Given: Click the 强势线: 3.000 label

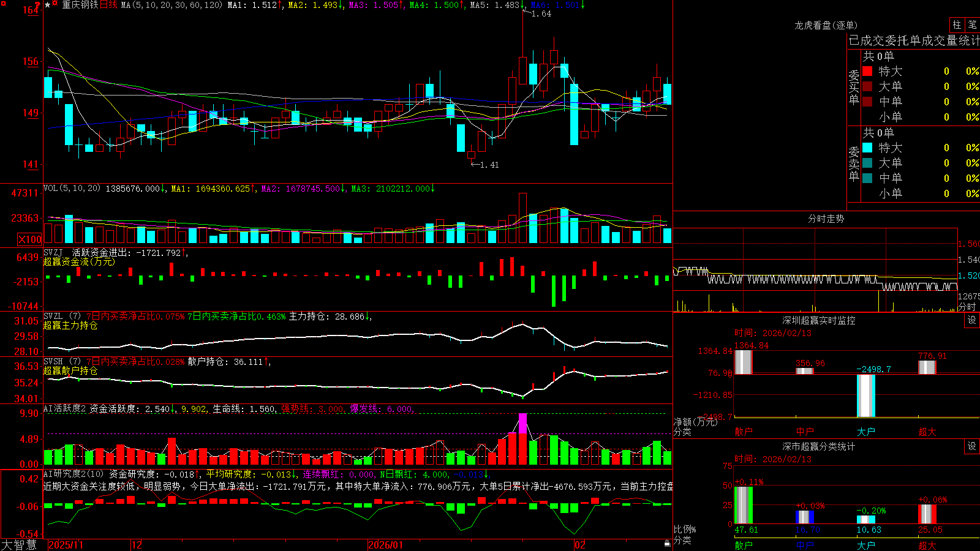Looking at the screenshot, I should click(312, 408).
